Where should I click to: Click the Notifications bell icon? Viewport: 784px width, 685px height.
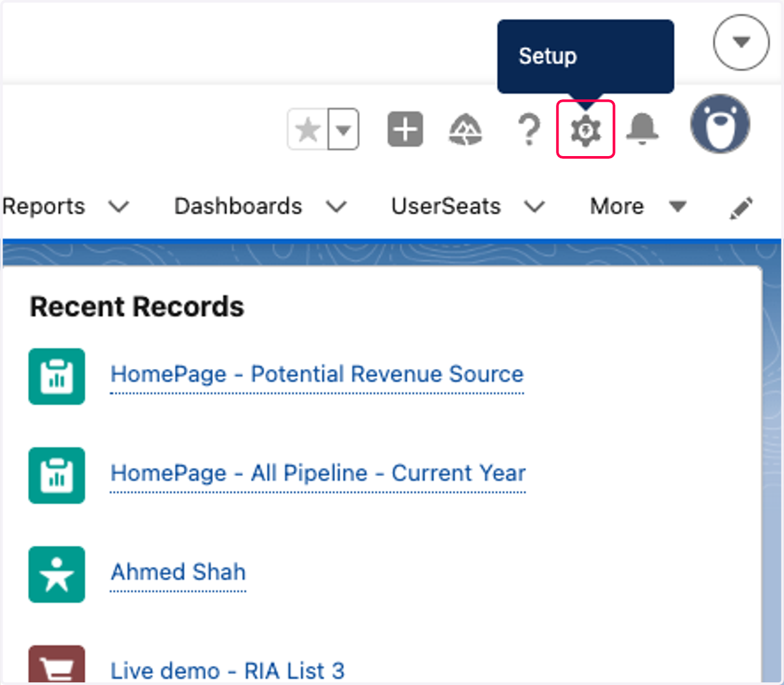pos(642,129)
